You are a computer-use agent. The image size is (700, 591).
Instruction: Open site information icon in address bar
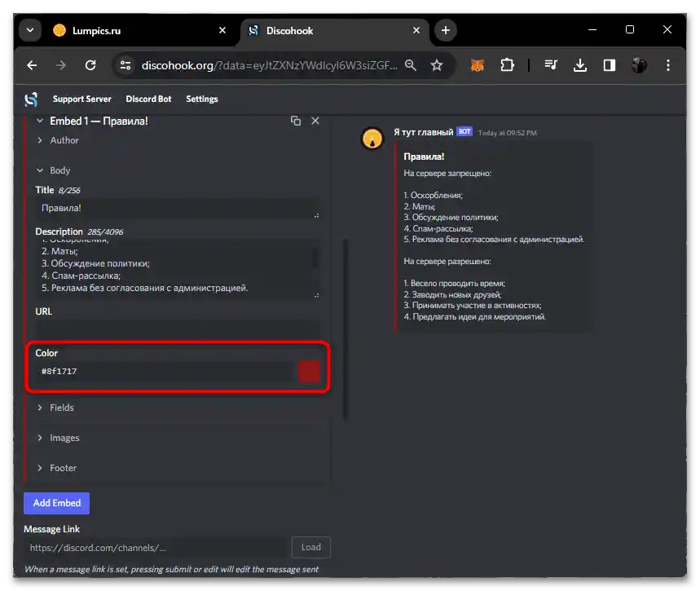125,66
